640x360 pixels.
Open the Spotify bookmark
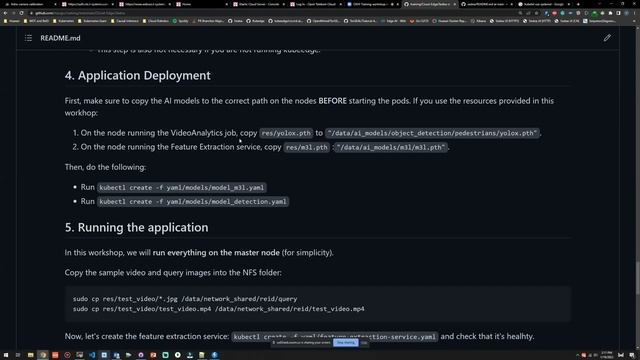click(x=180, y=21)
